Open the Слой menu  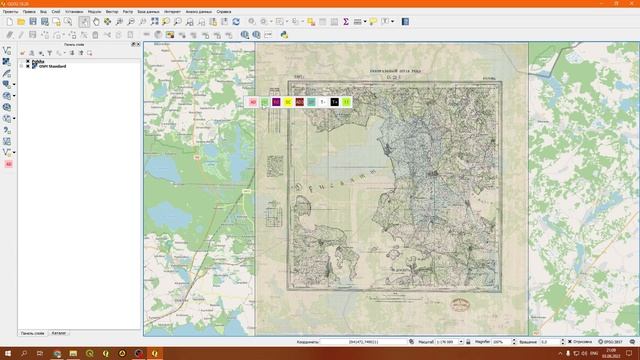click(x=56, y=12)
